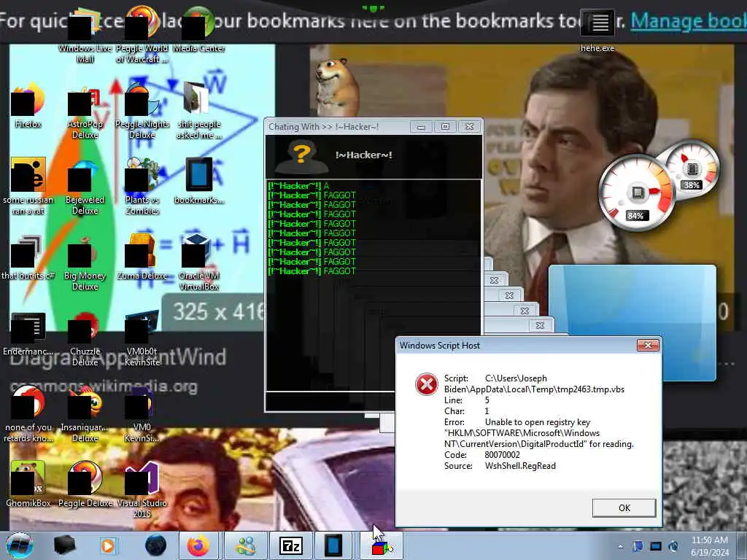Click the taskbar clock 11:50 AM

point(709,545)
